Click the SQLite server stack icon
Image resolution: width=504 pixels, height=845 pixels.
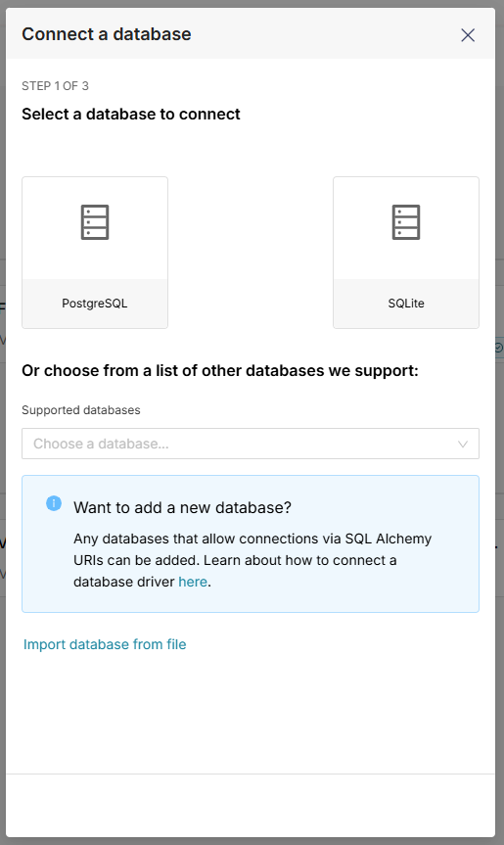point(406,222)
